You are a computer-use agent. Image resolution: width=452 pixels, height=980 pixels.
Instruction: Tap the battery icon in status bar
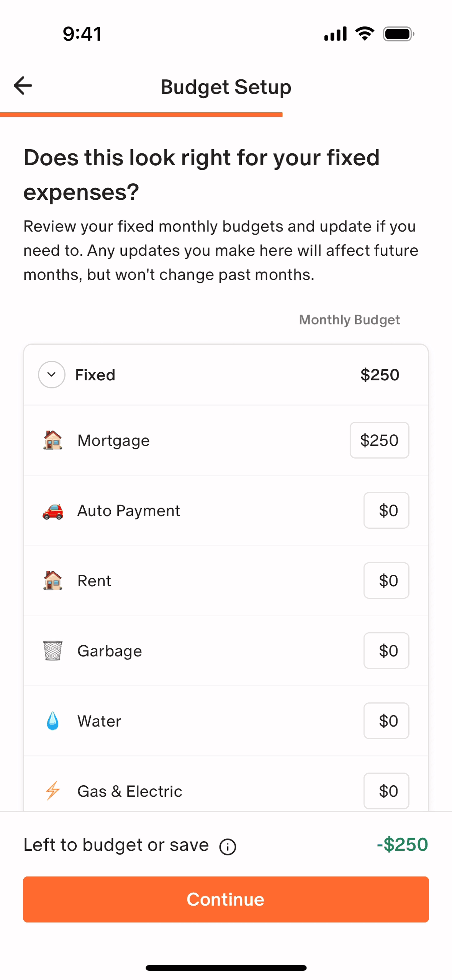tap(398, 34)
